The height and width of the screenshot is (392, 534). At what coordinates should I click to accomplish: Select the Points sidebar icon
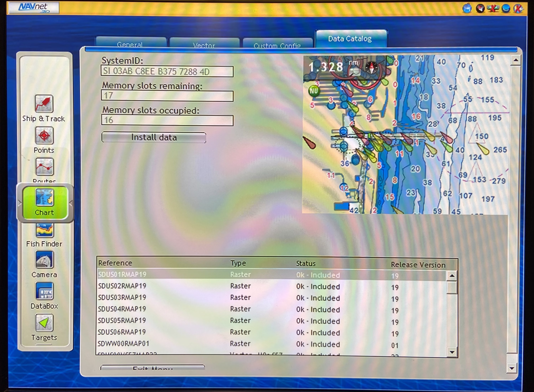[x=44, y=136]
